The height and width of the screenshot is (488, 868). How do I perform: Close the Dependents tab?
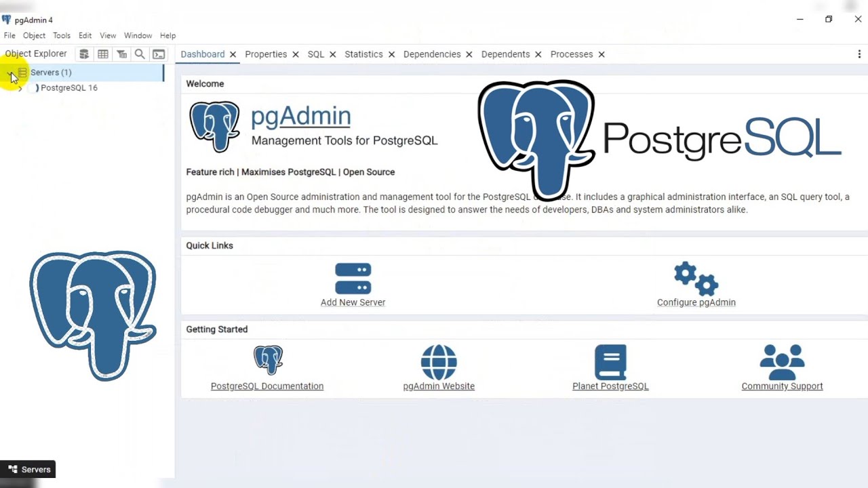538,54
